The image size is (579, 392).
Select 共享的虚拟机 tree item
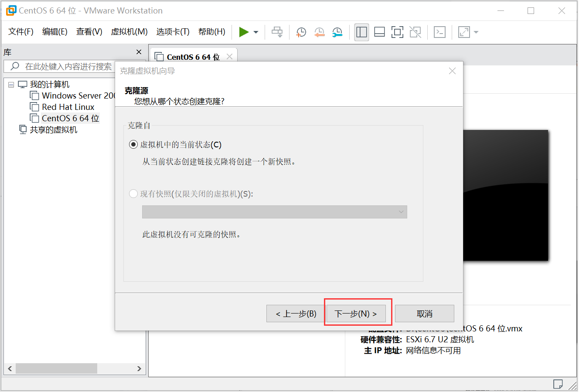[x=54, y=130]
